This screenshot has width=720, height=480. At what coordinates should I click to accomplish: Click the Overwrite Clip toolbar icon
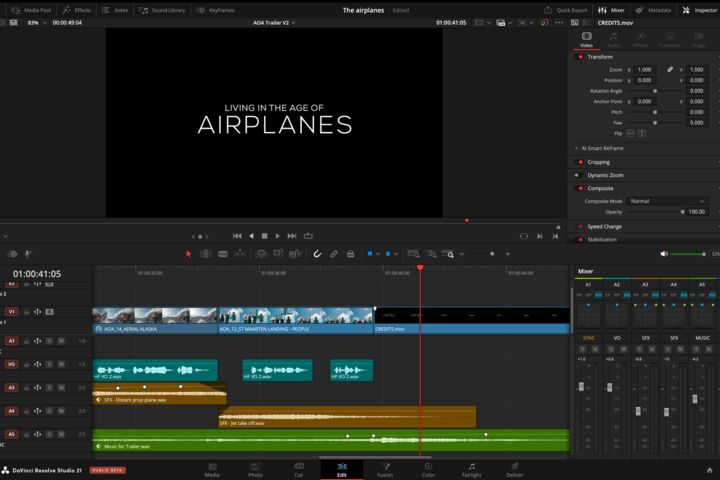(278, 254)
